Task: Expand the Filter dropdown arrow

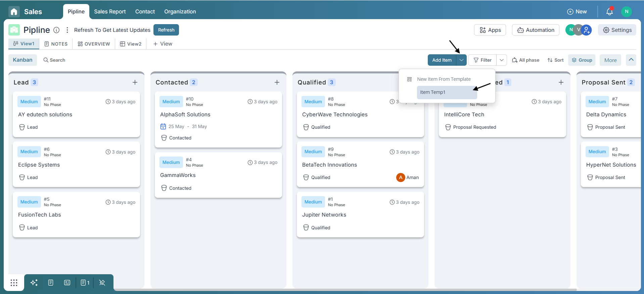Action: pyautogui.click(x=502, y=60)
